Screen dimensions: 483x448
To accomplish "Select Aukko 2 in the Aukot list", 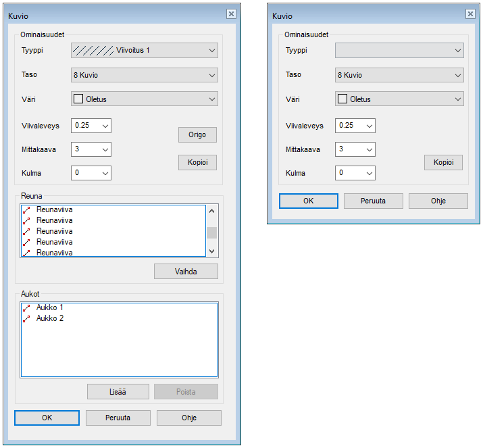I will point(49,318).
